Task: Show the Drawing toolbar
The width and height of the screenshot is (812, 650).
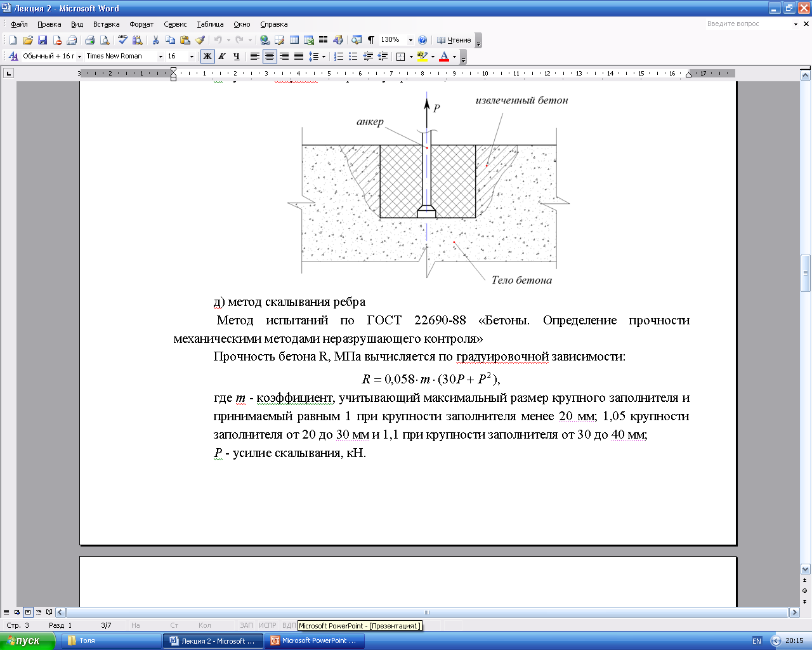Action: pos(338,40)
